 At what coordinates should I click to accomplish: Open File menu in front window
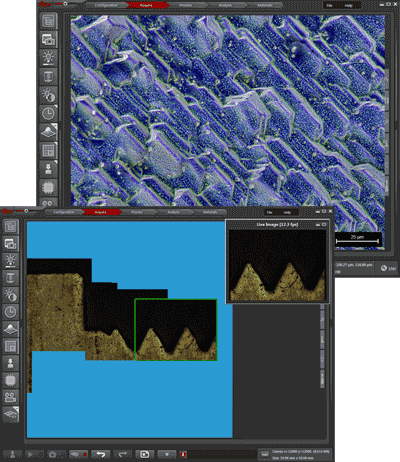269,212
